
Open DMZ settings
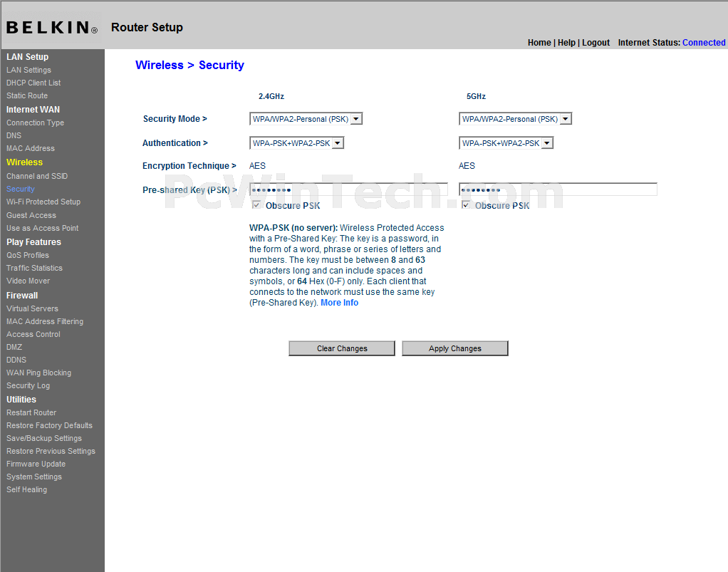tap(14, 348)
